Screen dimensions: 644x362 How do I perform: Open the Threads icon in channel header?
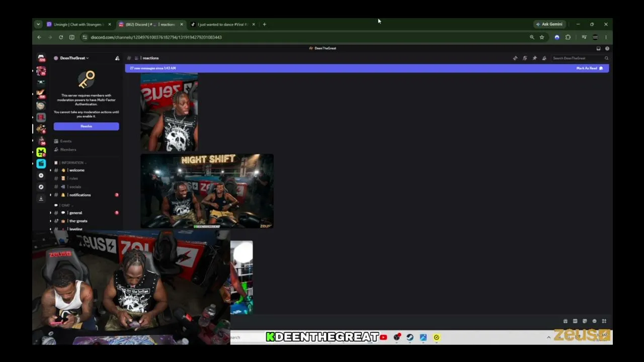coord(515,58)
